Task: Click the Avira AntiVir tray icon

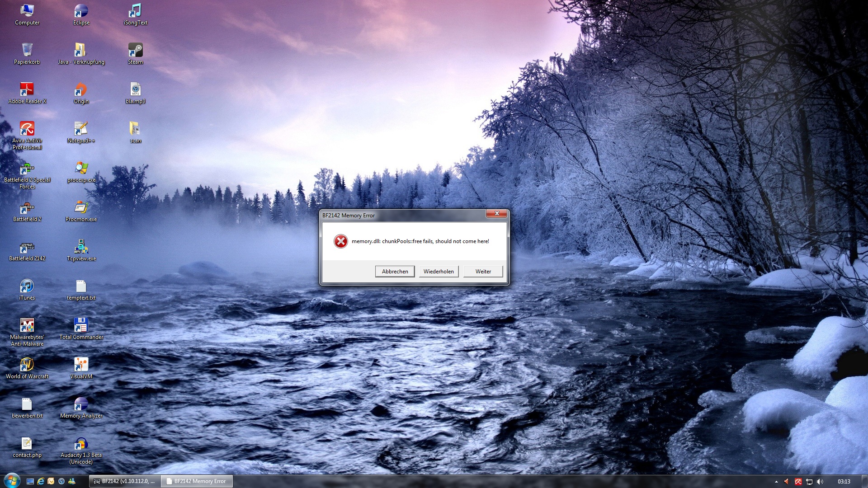Action: (798, 482)
